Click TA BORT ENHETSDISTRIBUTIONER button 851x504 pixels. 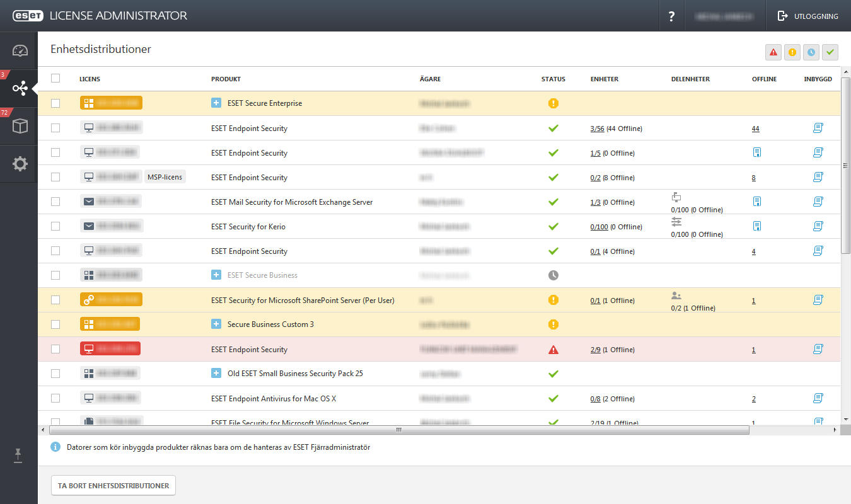pos(113,486)
